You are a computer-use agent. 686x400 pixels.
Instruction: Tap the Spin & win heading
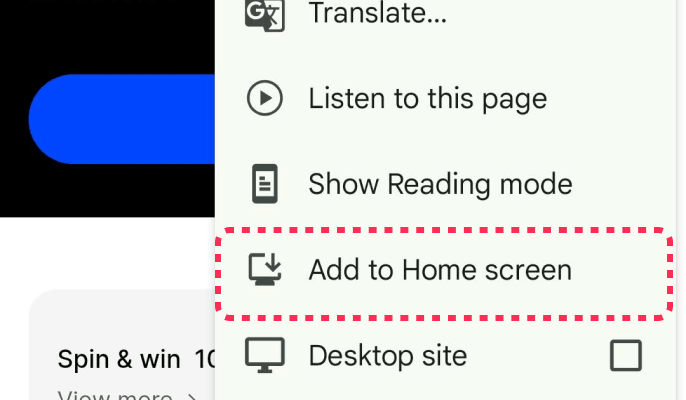(x=136, y=359)
